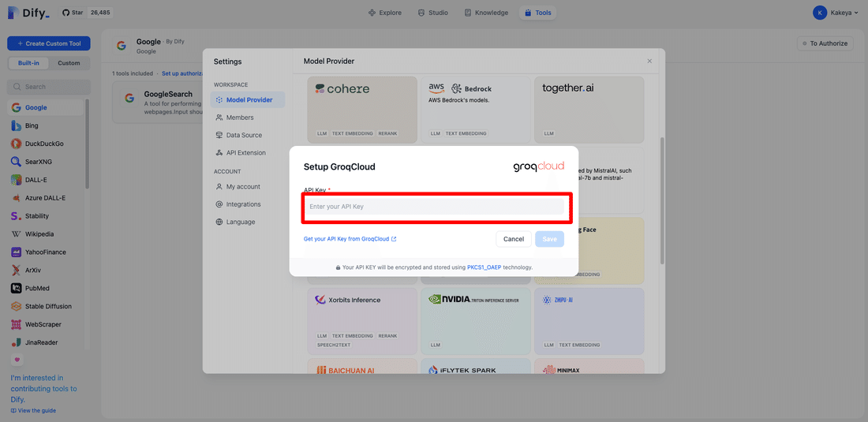Click the API Key input field
This screenshot has width=868, height=422.
[434, 207]
